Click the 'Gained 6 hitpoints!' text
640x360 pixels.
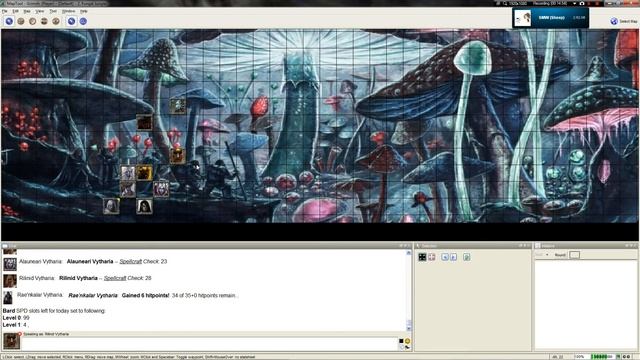coord(145,296)
